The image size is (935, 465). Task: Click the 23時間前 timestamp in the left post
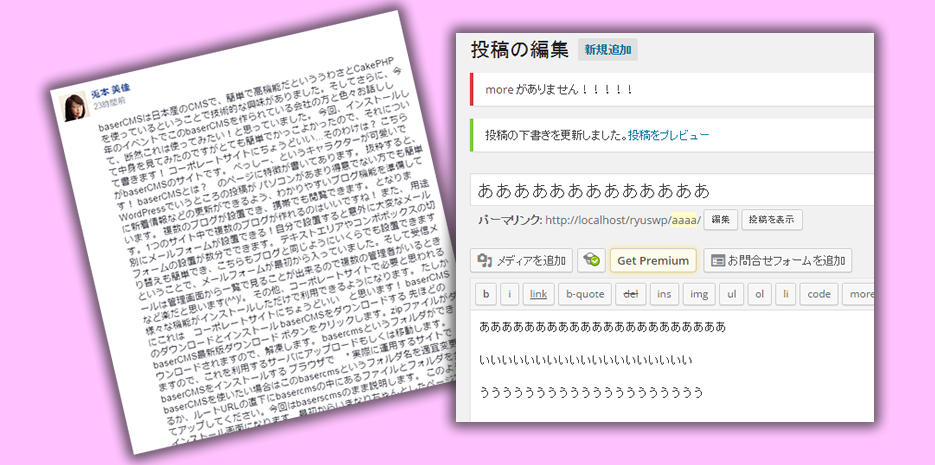(109, 103)
